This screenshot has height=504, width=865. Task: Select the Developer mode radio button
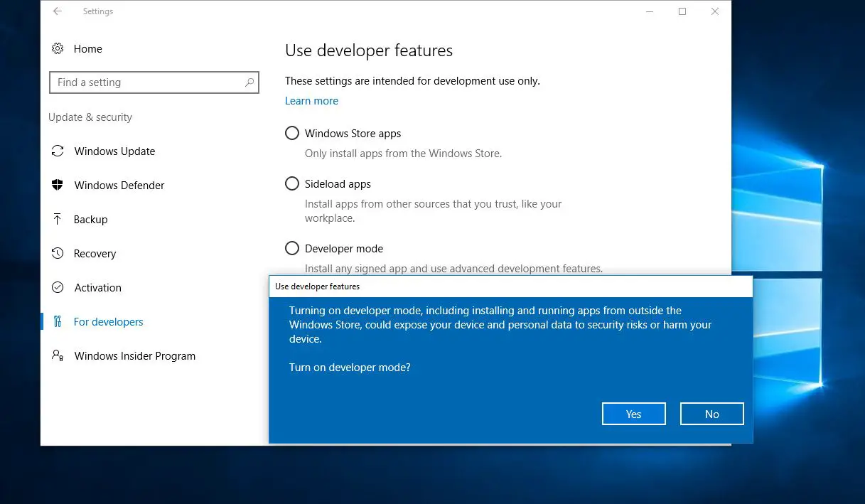pyautogui.click(x=292, y=248)
